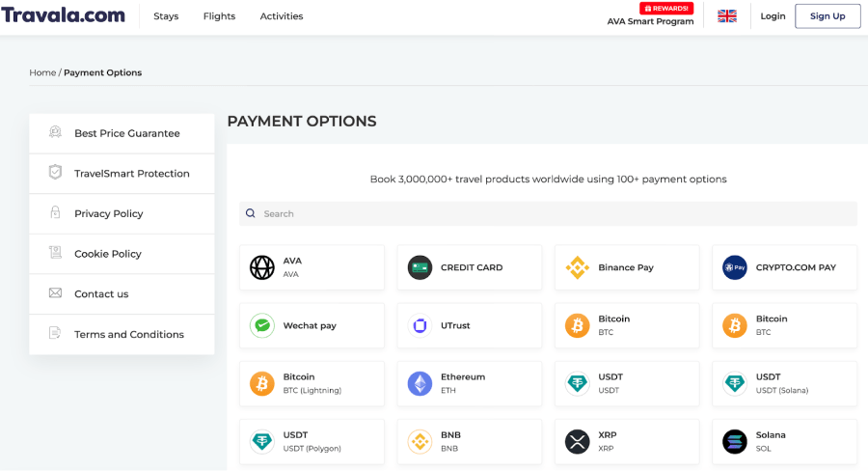Screen dimensions: 868x471
Task: Click the Solana logo icon
Action: pos(735,442)
